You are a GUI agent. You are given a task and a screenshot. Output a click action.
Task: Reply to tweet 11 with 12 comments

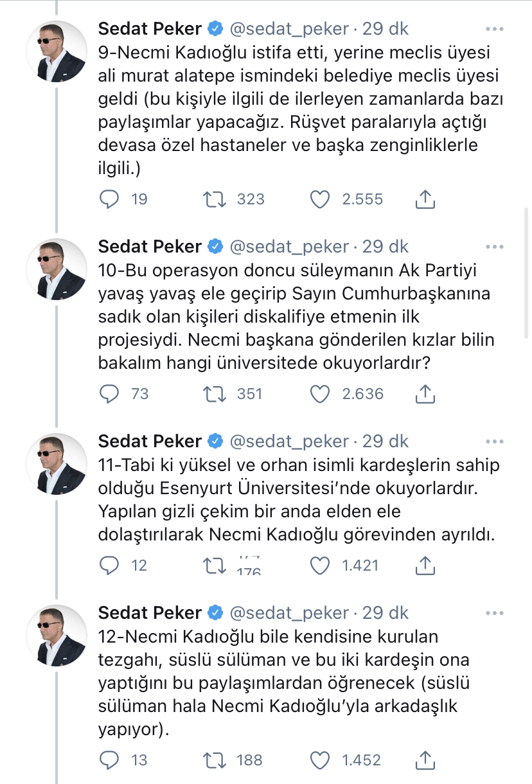(110, 565)
